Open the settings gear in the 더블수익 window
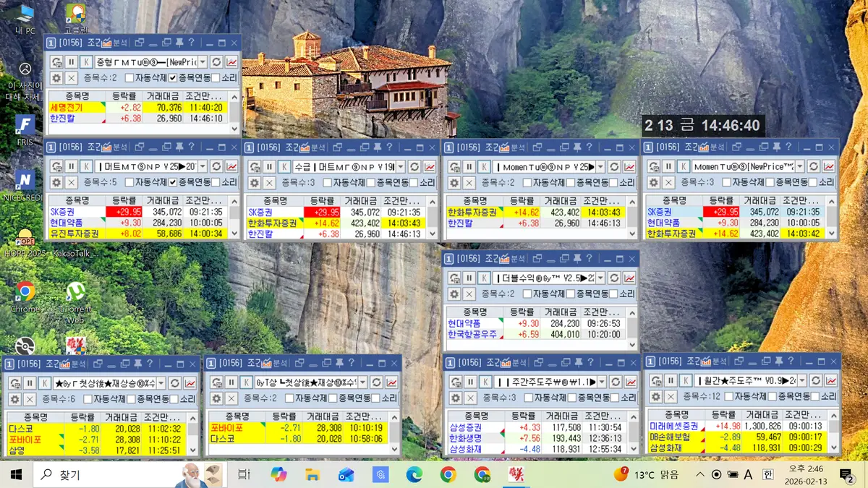868x488 pixels. coord(454,293)
